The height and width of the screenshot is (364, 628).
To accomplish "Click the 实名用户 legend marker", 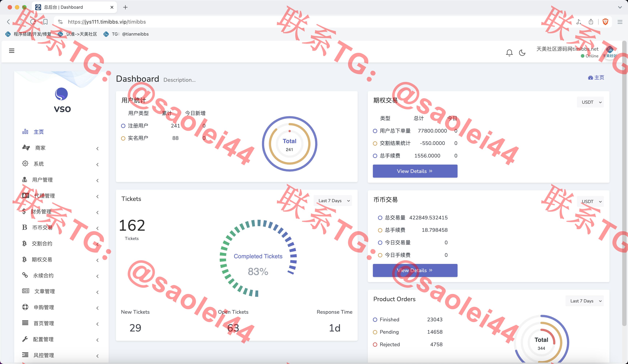I will click(123, 138).
